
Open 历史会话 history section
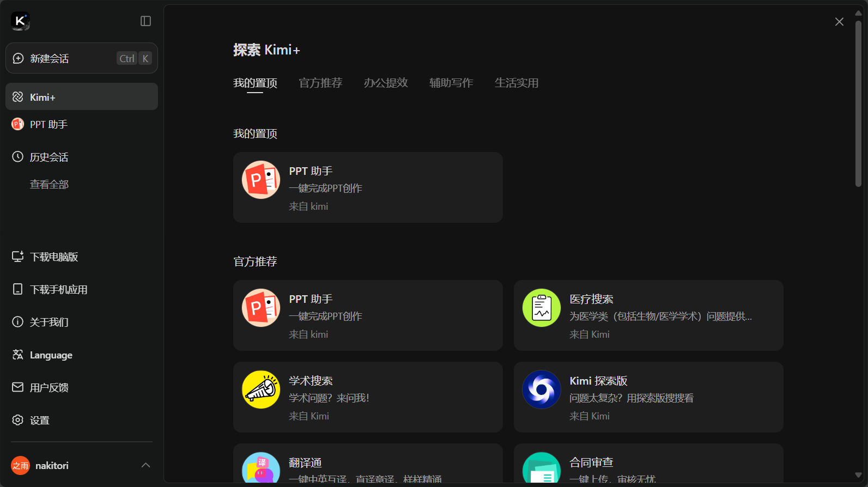point(82,157)
